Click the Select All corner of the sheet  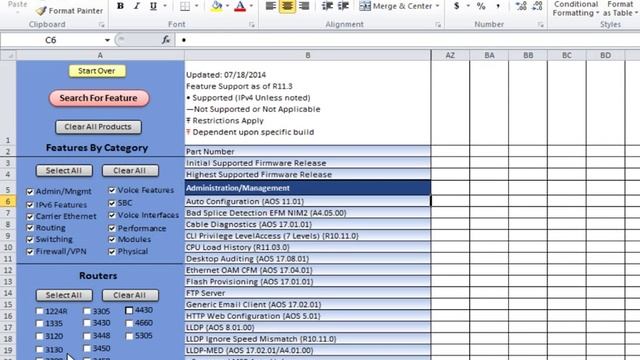(x=8, y=55)
